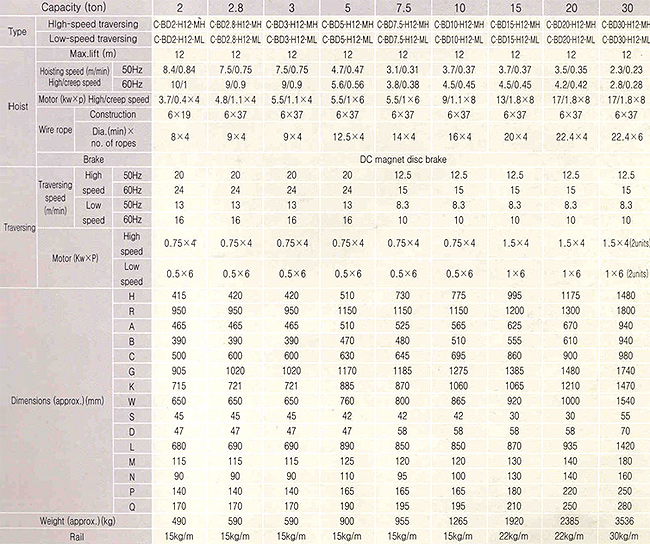Click the '415' H dimension value

pyautogui.click(x=179, y=296)
